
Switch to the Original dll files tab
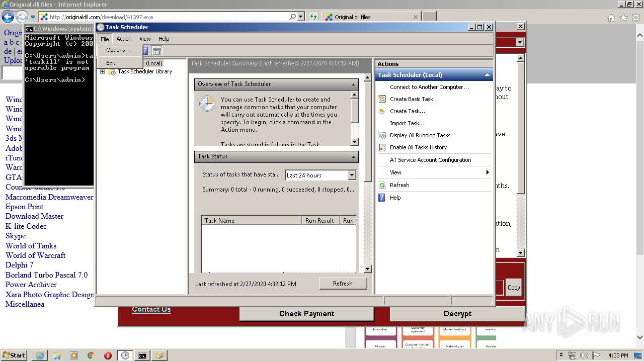tap(371, 17)
